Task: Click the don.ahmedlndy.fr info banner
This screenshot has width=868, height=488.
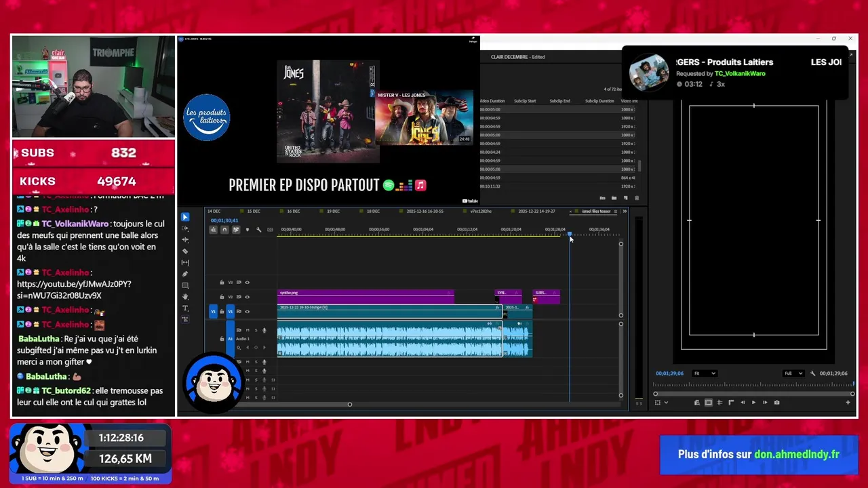Action: tap(759, 455)
